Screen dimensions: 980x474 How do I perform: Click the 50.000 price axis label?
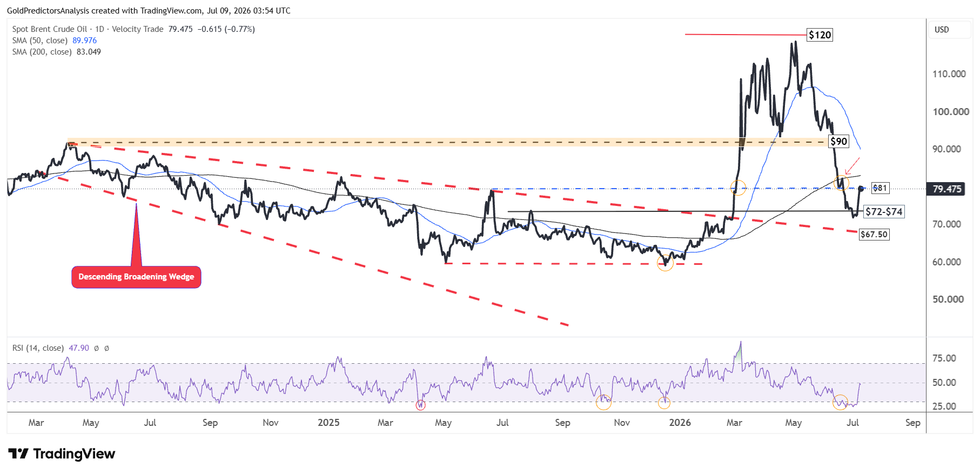tap(948, 299)
